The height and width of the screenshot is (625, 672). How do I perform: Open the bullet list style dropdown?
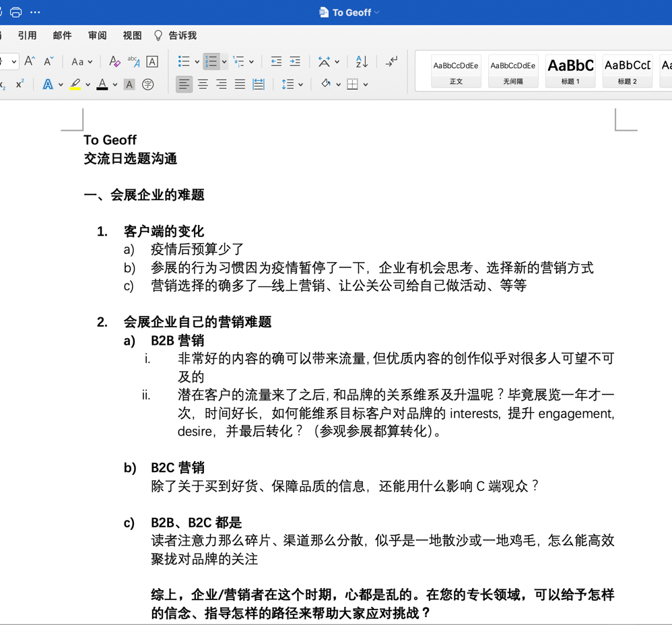tap(197, 62)
